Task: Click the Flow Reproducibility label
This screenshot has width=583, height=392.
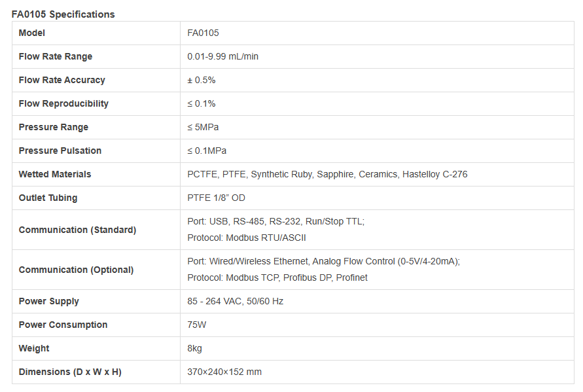Action: click(x=63, y=103)
